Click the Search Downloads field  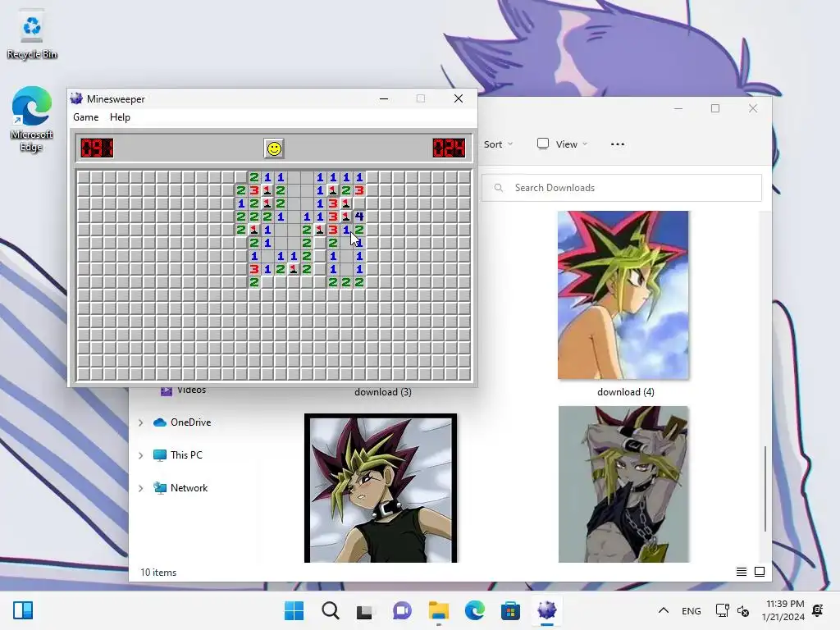pos(622,188)
